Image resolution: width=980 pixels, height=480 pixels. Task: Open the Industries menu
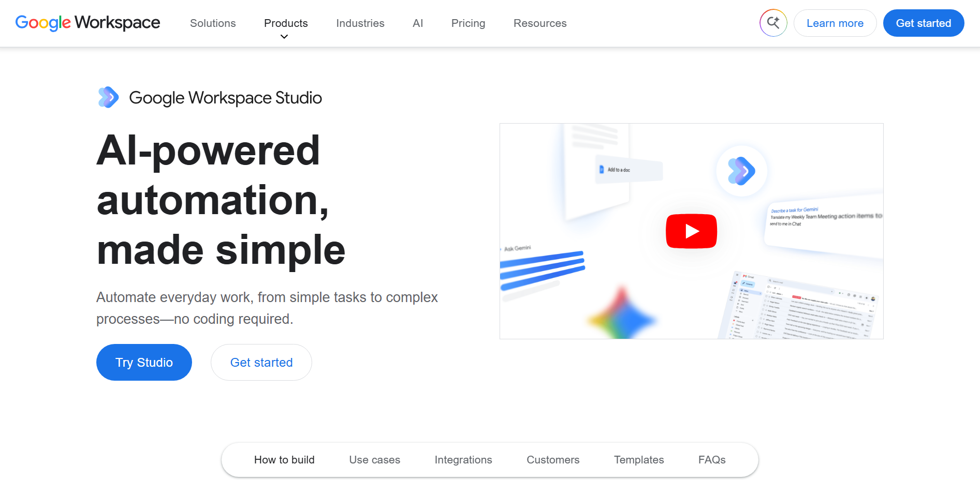(x=360, y=23)
